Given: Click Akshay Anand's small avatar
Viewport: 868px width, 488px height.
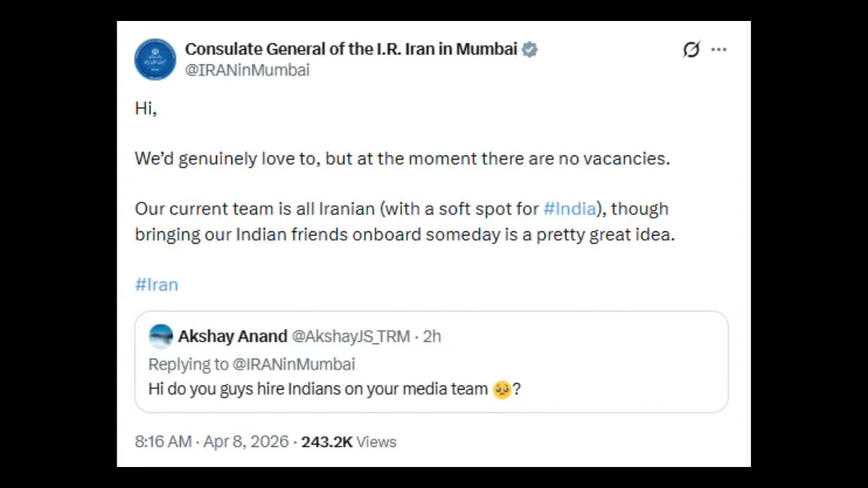Looking at the screenshot, I should pos(161,336).
